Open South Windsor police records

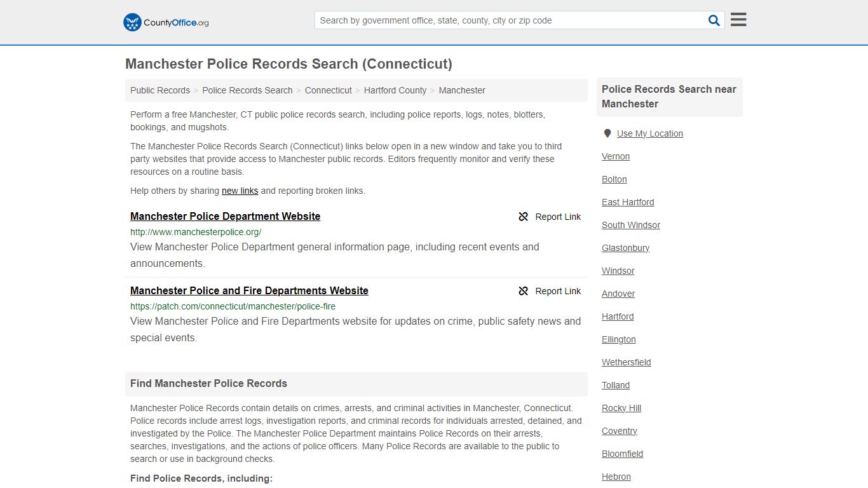click(631, 225)
